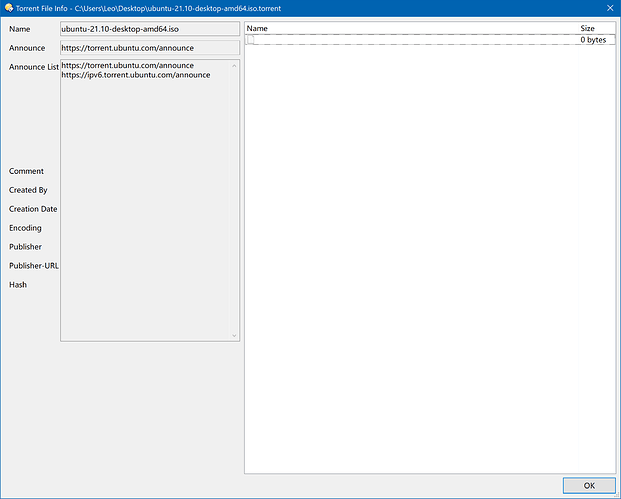The image size is (621, 499).
Task: Click the announce list scroll up arrow
Action: [x=234, y=66]
